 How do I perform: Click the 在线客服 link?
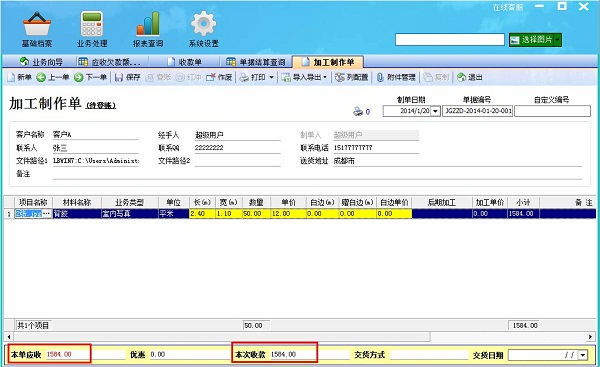508,7
